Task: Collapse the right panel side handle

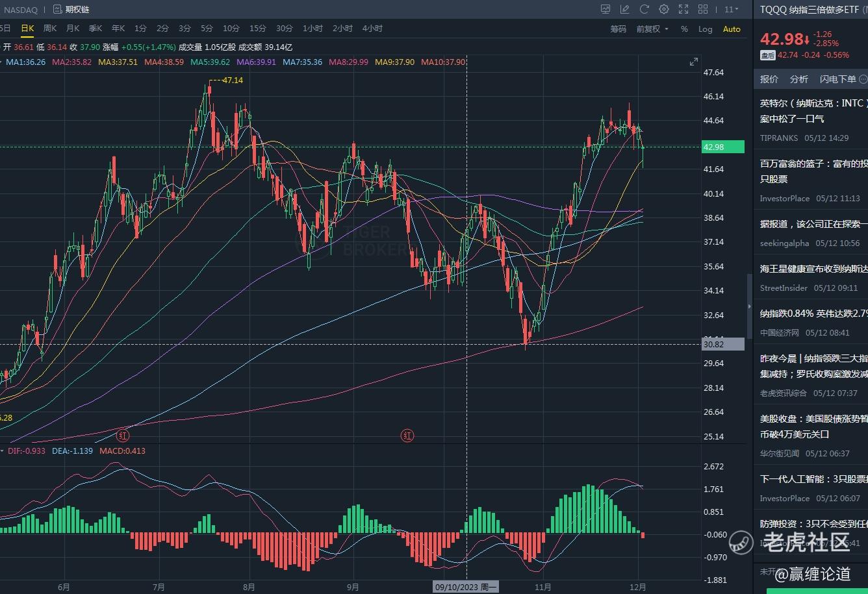Action: pos(749,308)
